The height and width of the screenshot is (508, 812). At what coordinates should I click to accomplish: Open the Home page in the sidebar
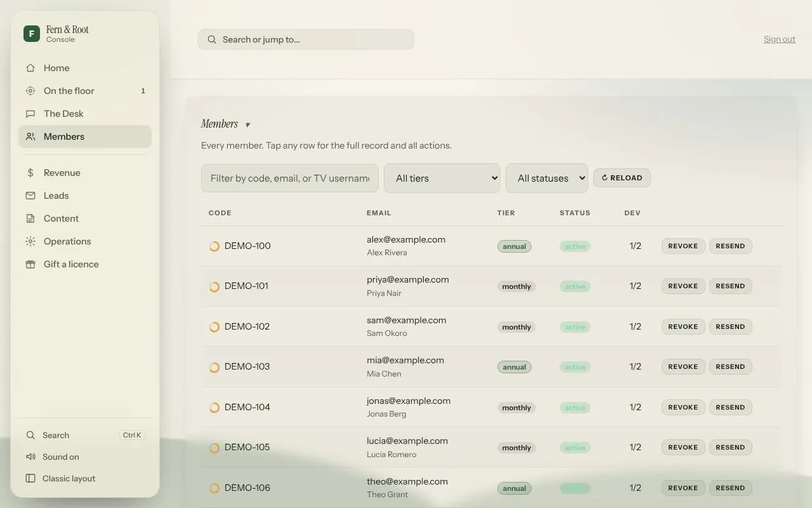pyautogui.click(x=85, y=68)
